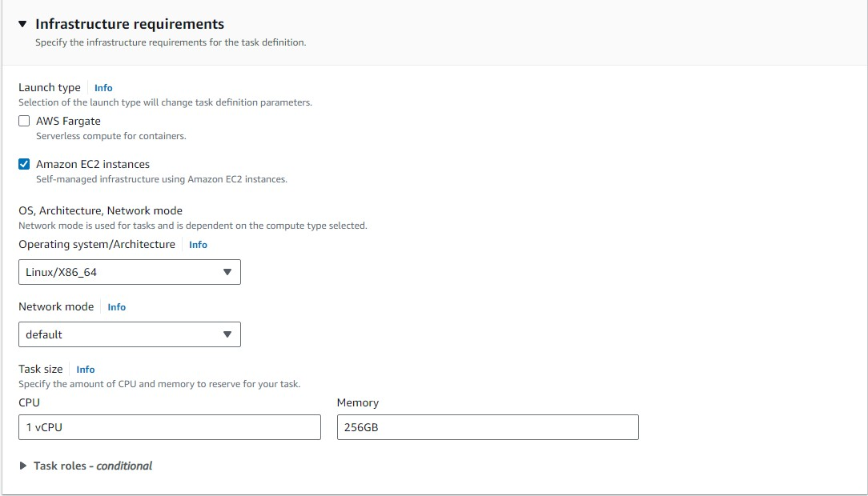The image size is (868, 496).
Task: Click the Info link beside Network mode
Action: click(x=116, y=307)
